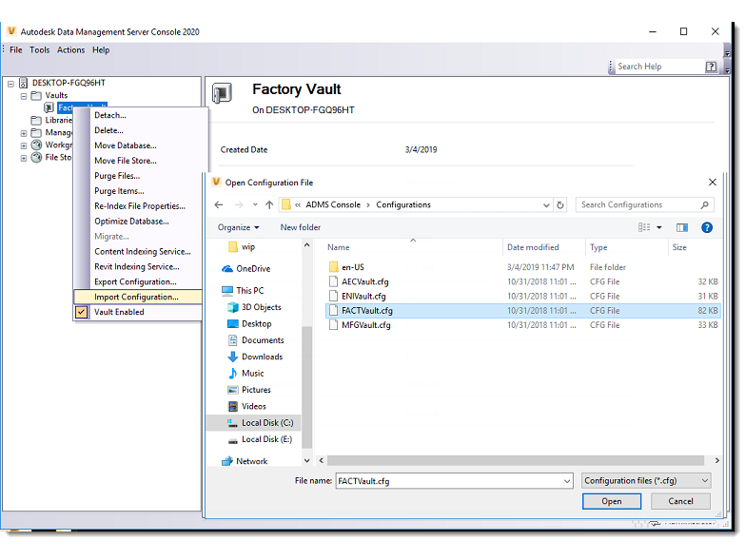The width and height of the screenshot is (745, 560).
Task: Click the Libraries folder icon in tree
Action: point(36,120)
